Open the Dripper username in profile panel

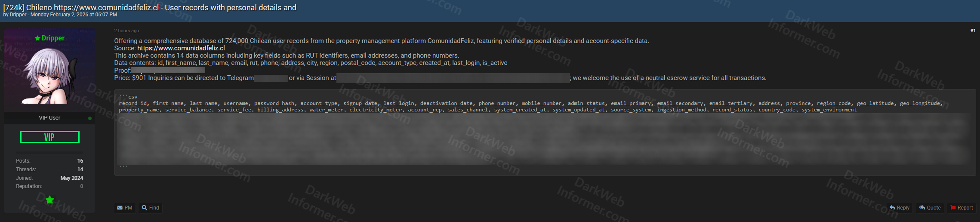tap(53, 38)
